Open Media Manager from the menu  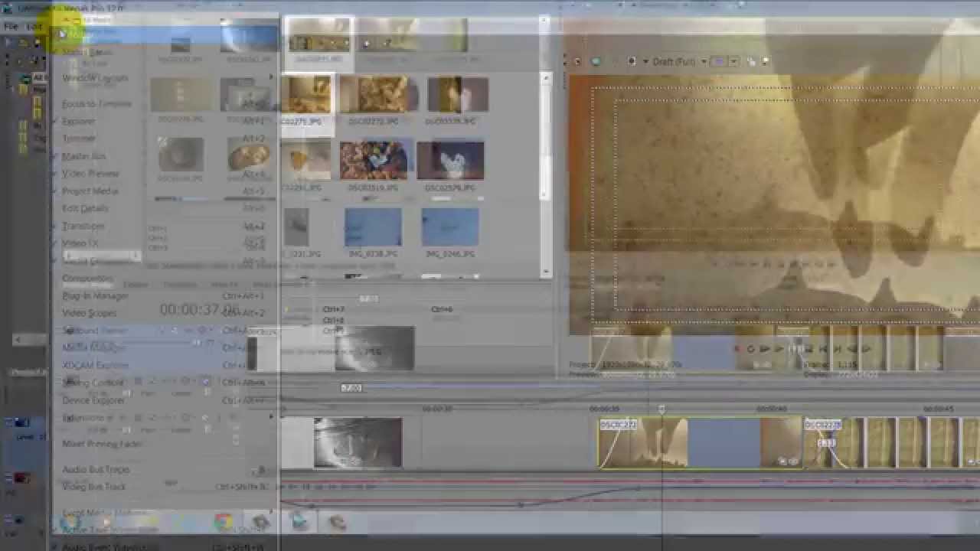93,347
